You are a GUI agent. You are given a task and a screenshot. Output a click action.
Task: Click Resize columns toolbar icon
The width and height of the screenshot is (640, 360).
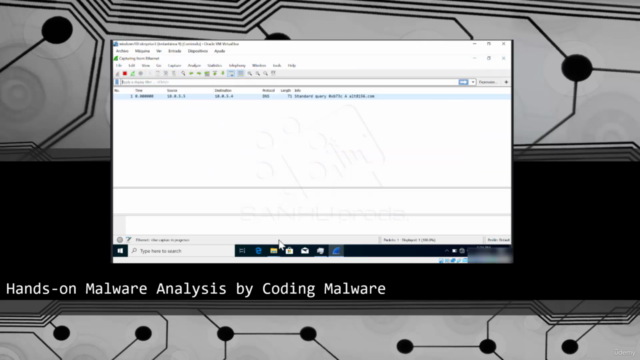(273, 73)
